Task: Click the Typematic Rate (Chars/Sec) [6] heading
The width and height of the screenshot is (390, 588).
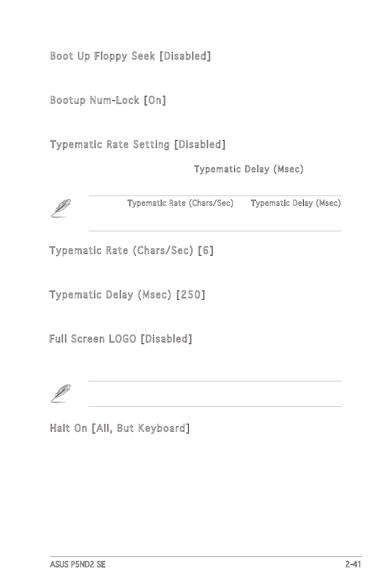Action: (x=132, y=250)
